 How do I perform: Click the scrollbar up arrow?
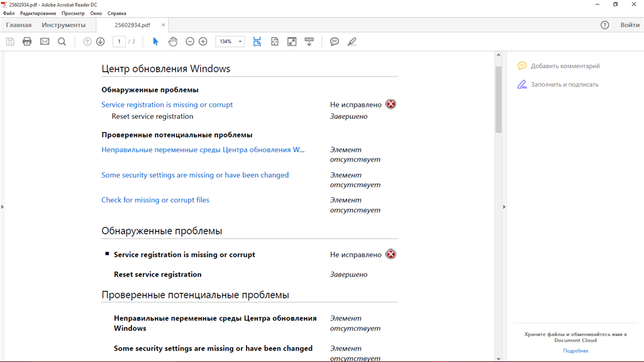point(499,55)
